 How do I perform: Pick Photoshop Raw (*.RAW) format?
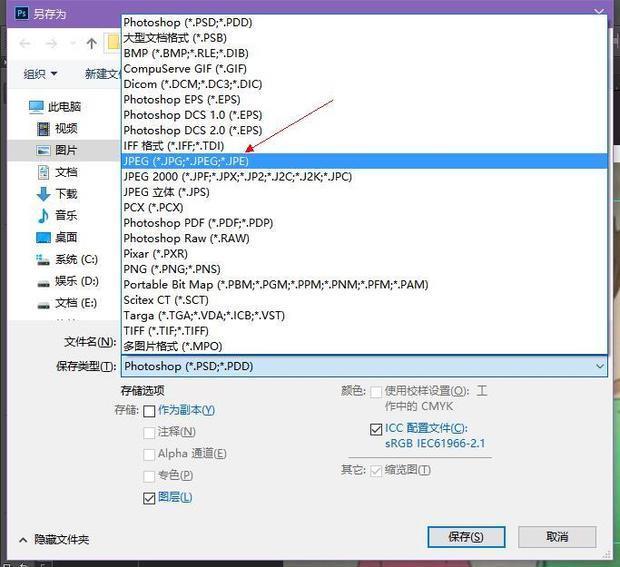coord(364,238)
